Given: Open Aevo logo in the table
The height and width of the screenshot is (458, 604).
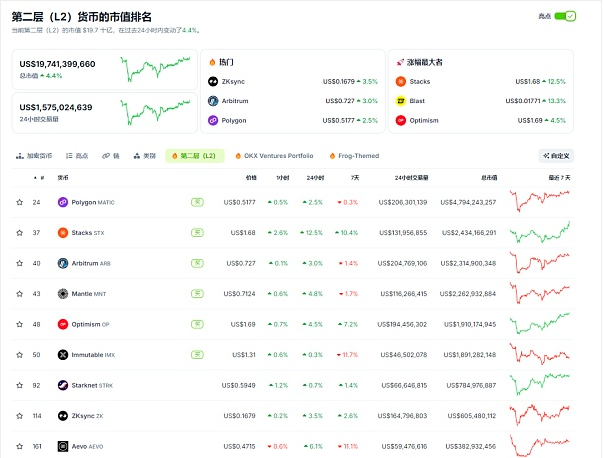Looking at the screenshot, I should (63, 446).
